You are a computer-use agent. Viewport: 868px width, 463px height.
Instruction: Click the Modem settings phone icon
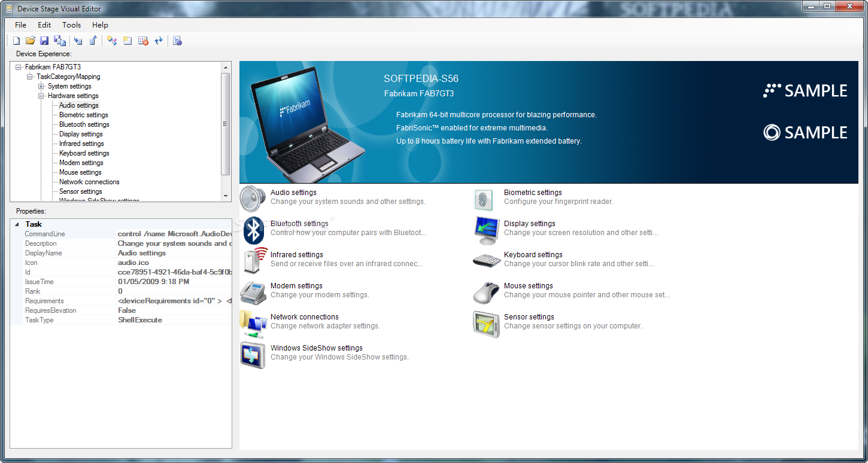(253, 293)
